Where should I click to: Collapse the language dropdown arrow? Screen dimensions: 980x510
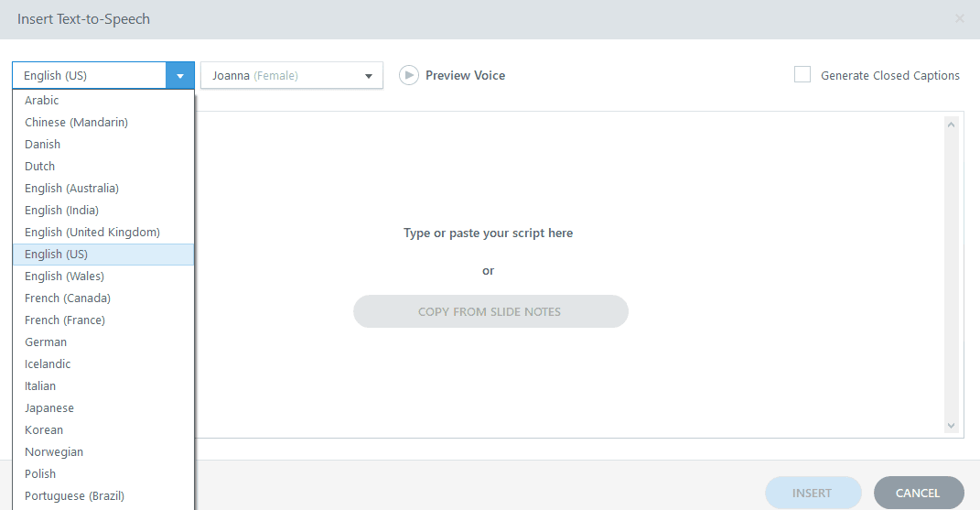click(x=180, y=76)
